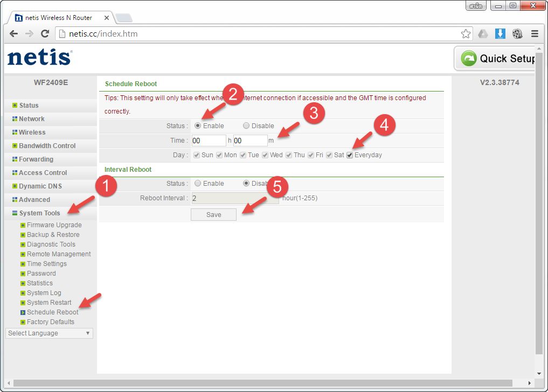The height and width of the screenshot is (392, 548).
Task: Open the Status page
Action: point(29,105)
